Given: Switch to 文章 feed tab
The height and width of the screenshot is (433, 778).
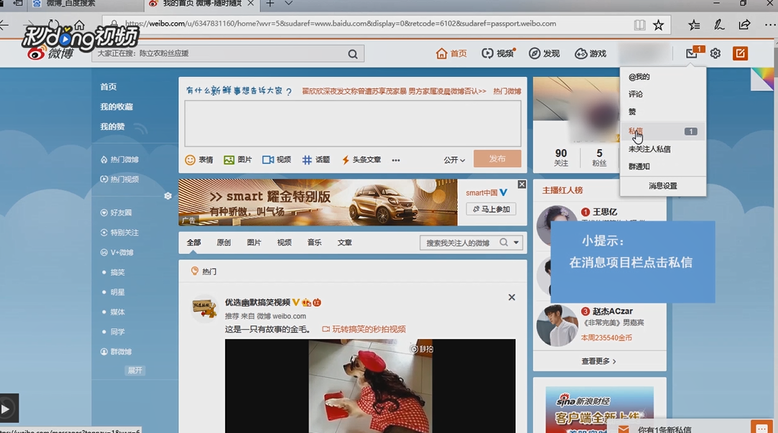Looking at the screenshot, I should point(344,243).
